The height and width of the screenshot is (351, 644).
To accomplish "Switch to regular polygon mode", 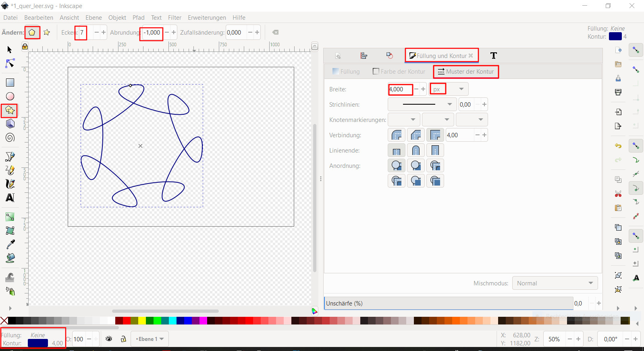I will click(x=32, y=32).
